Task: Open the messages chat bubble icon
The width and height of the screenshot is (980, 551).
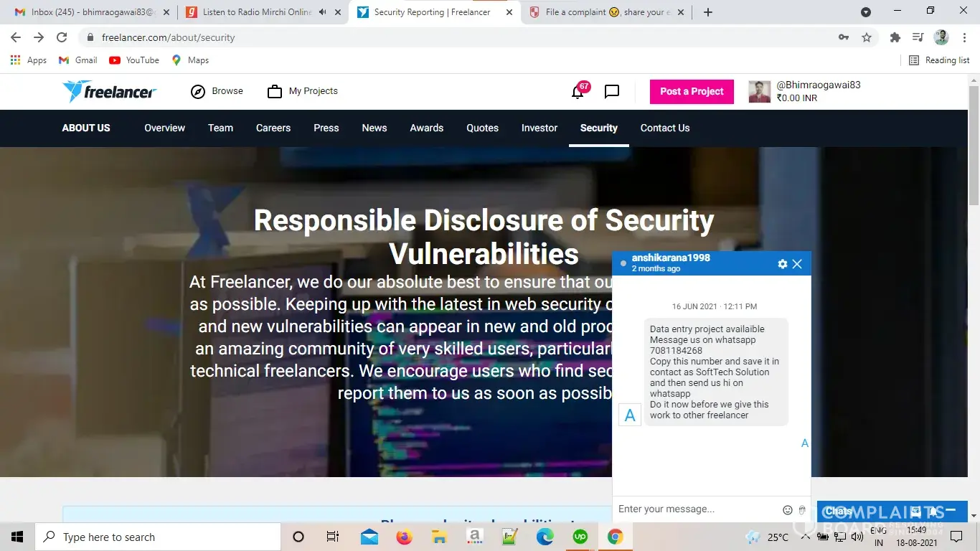Action: pos(612,92)
